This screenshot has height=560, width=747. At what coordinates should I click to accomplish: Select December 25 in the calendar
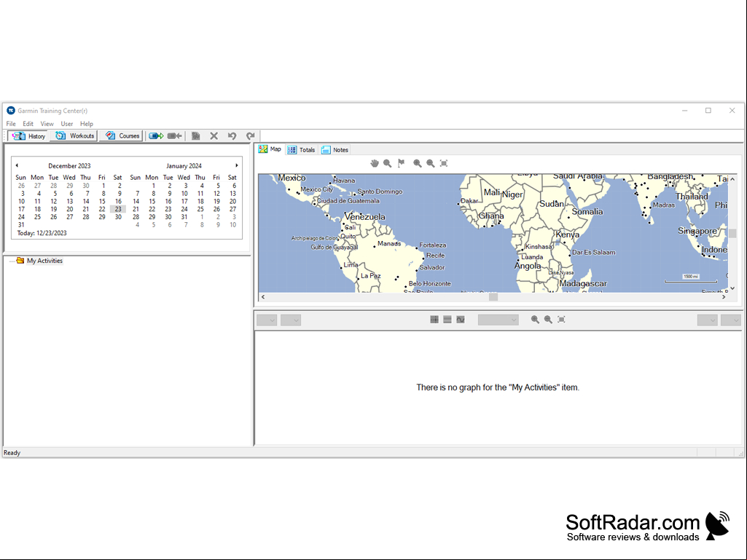click(38, 217)
